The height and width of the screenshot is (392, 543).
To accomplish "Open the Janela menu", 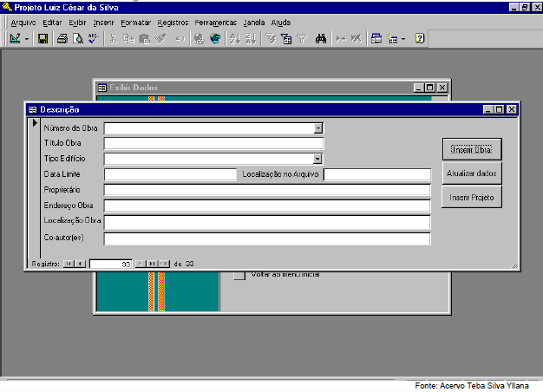I will (254, 23).
